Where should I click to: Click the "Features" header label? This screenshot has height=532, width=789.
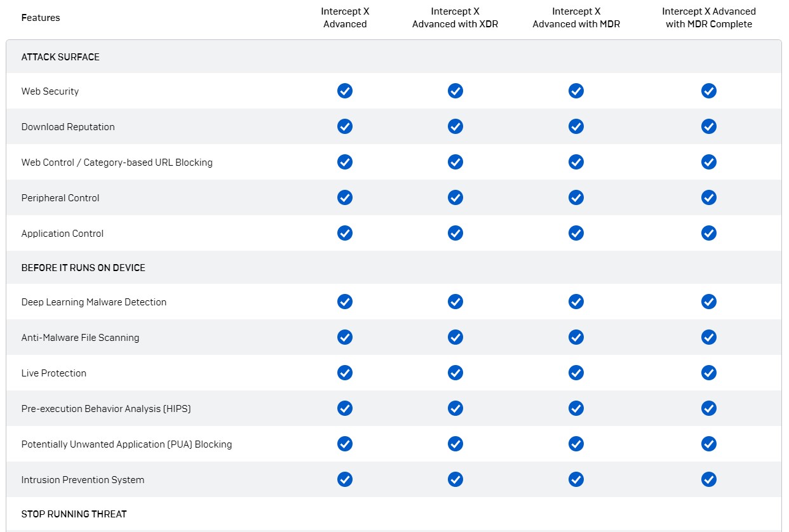click(x=41, y=18)
